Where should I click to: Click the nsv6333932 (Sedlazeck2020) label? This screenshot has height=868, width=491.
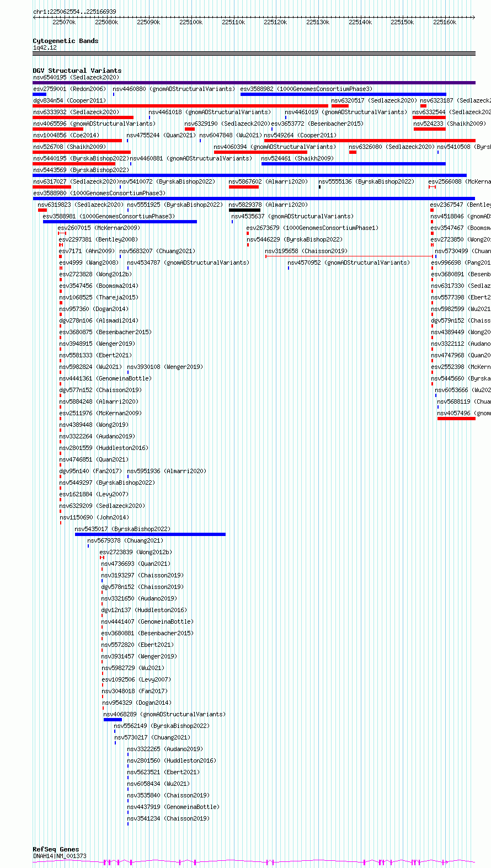(x=76, y=112)
